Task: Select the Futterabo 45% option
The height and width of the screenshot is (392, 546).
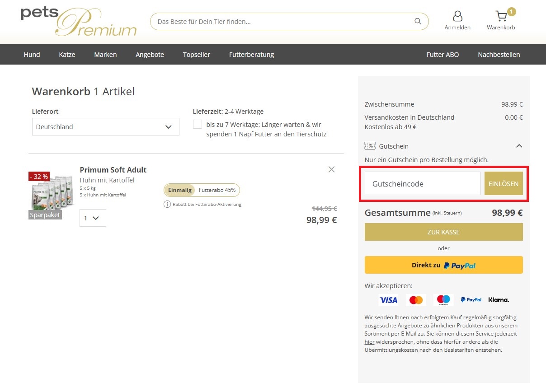Action: coord(217,190)
